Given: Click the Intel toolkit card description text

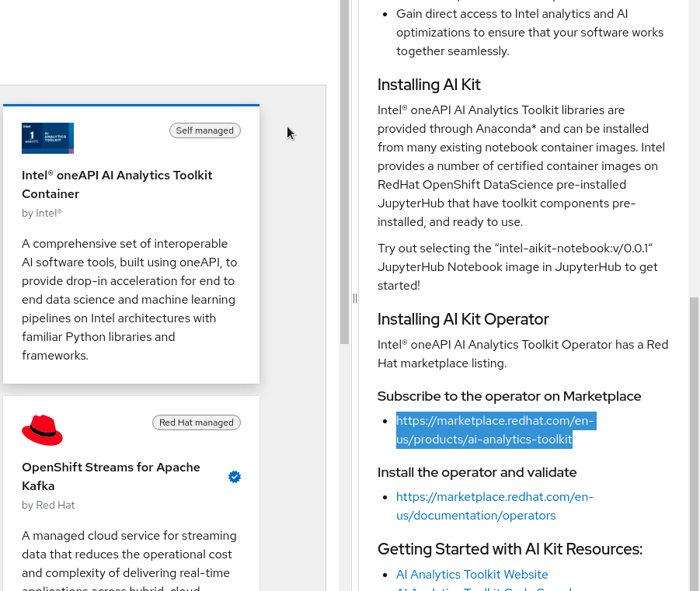Looking at the screenshot, I should [130, 299].
